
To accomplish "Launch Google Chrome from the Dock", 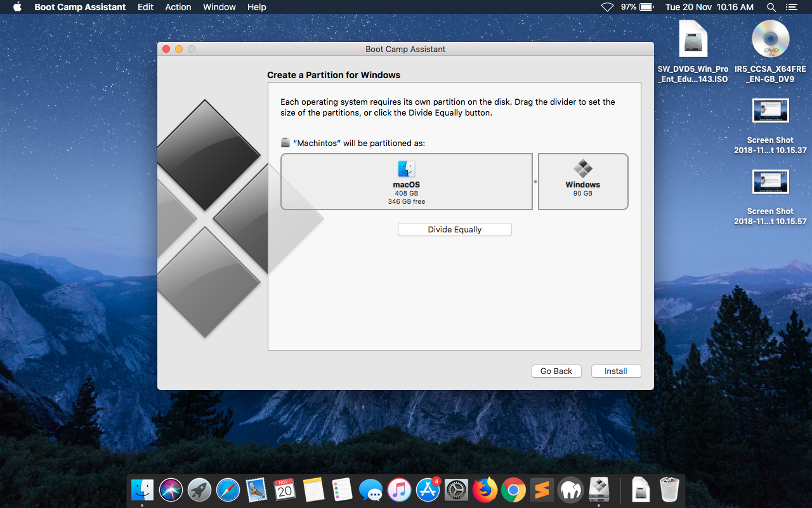I will coord(513,490).
